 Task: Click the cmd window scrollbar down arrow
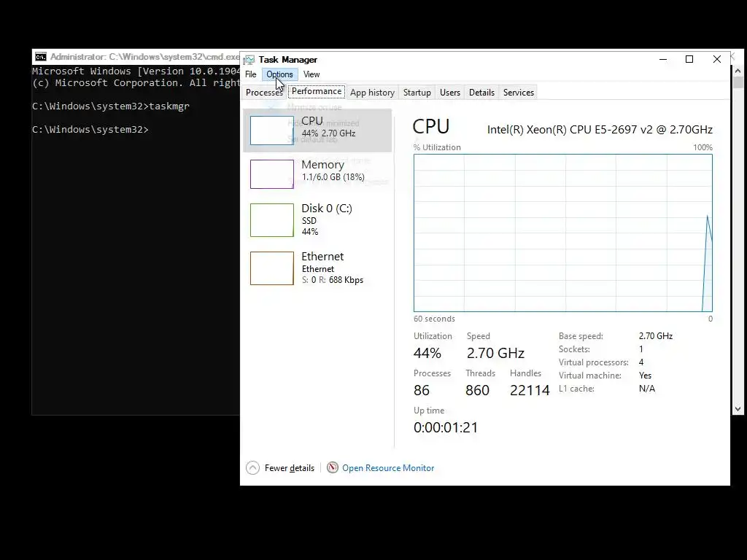738,409
